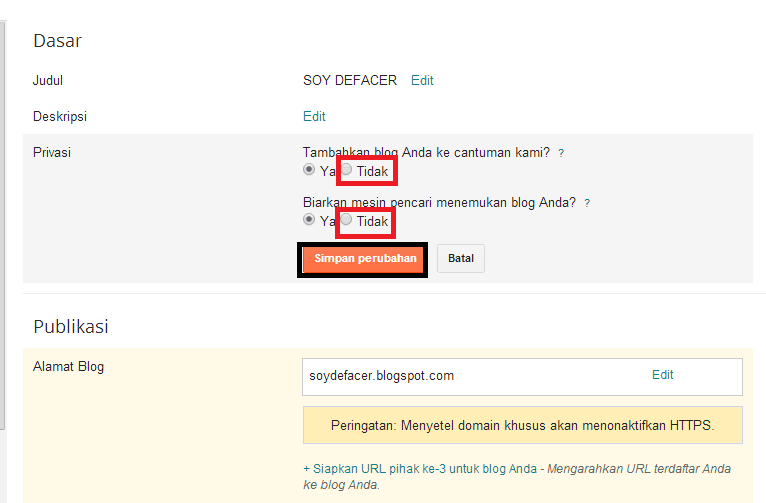Screen dimensions: 766x503
Task: Select 'Tidak' for adding blog to listing
Action: click(346, 169)
